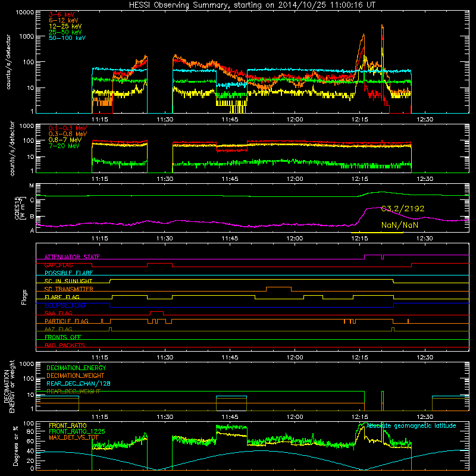Click the vertical Flags axis label
The image size is (476, 476).
click(24, 297)
